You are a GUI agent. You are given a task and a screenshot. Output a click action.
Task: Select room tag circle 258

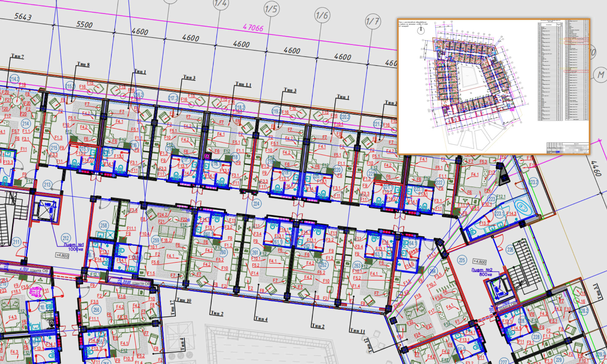click(104, 225)
